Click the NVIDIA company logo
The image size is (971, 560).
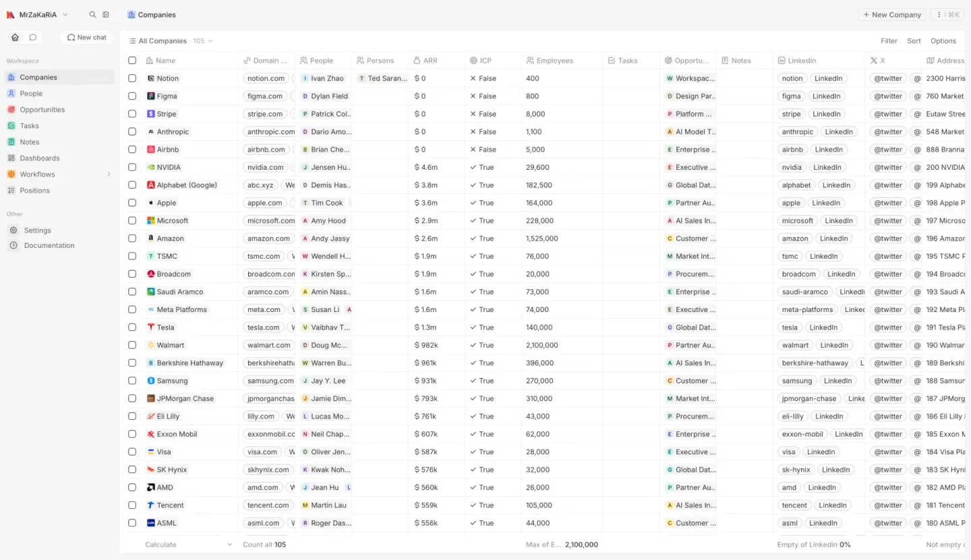click(x=151, y=167)
